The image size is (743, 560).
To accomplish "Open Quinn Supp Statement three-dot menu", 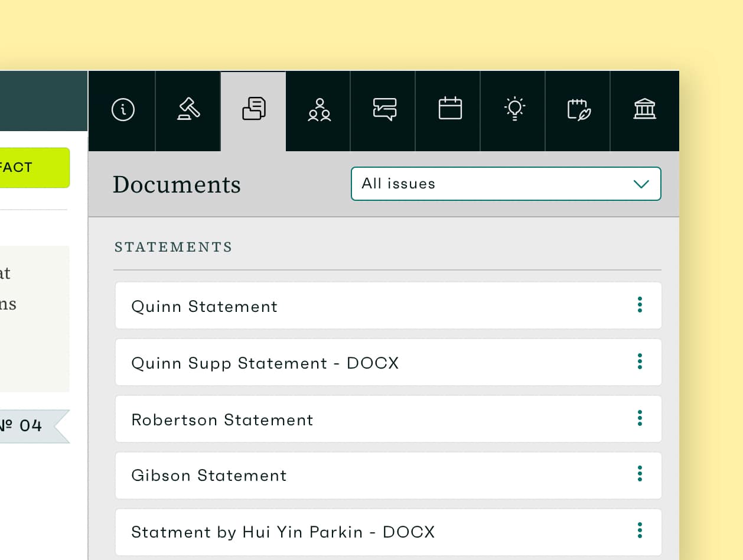I will point(640,362).
